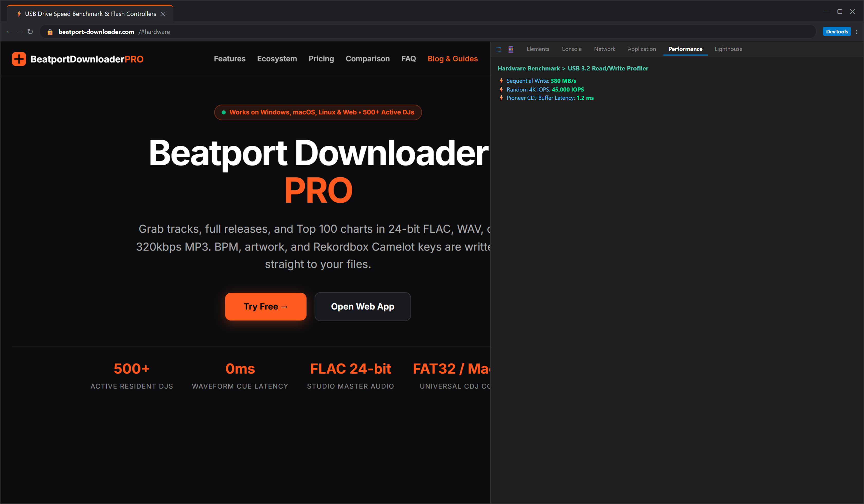Go to the Pricing nav link
Image resolution: width=864 pixels, height=504 pixels.
(x=321, y=59)
